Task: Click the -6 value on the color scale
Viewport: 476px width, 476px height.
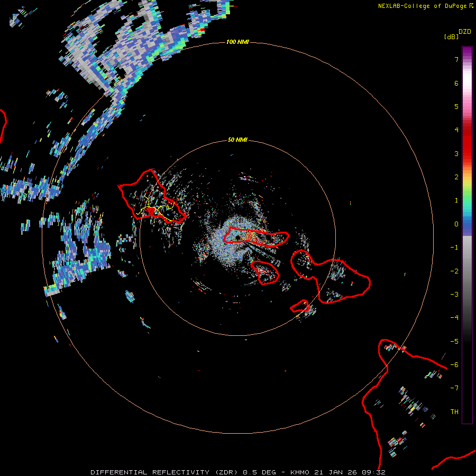Action: [x=454, y=365]
